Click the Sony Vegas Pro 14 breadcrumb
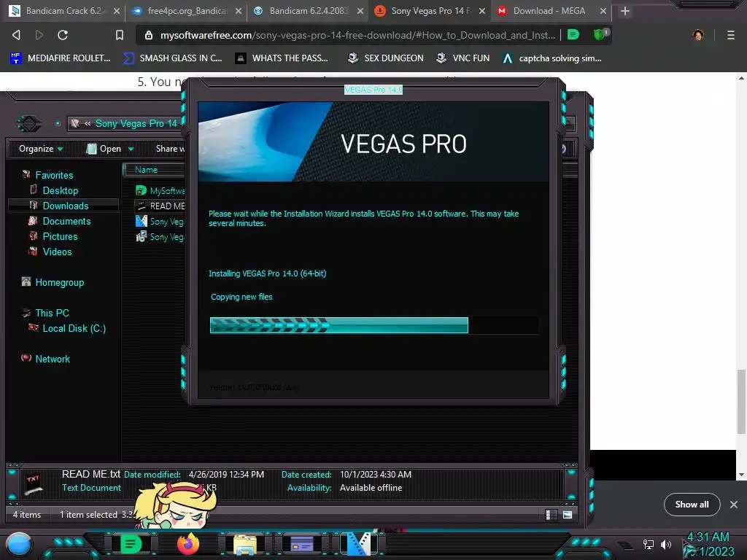The image size is (747, 560). [136, 123]
